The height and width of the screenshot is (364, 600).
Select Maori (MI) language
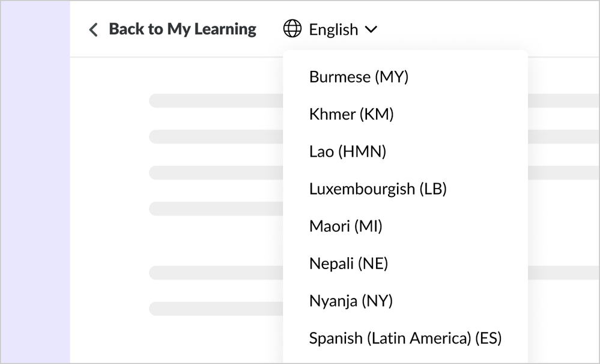pyautogui.click(x=346, y=226)
